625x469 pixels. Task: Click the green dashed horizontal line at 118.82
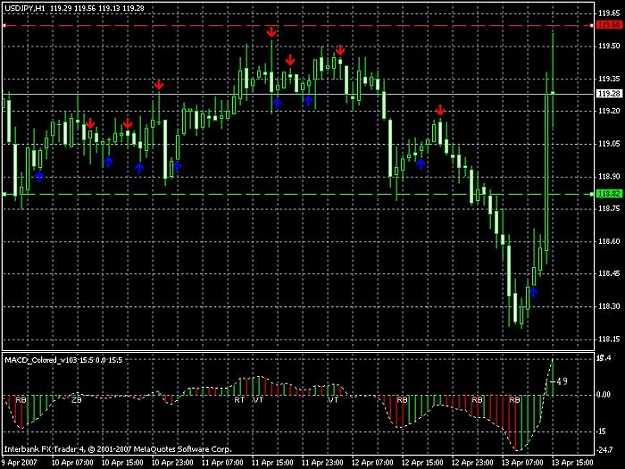(x=297, y=194)
